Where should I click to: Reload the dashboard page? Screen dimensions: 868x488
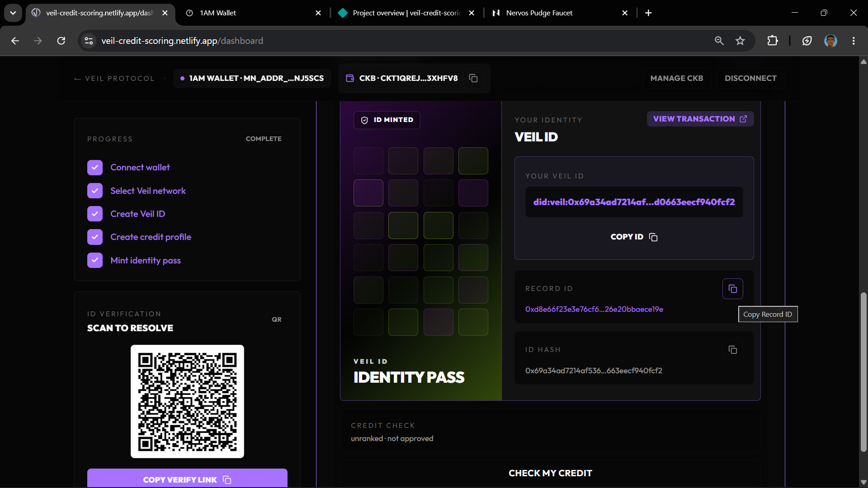pos(61,41)
